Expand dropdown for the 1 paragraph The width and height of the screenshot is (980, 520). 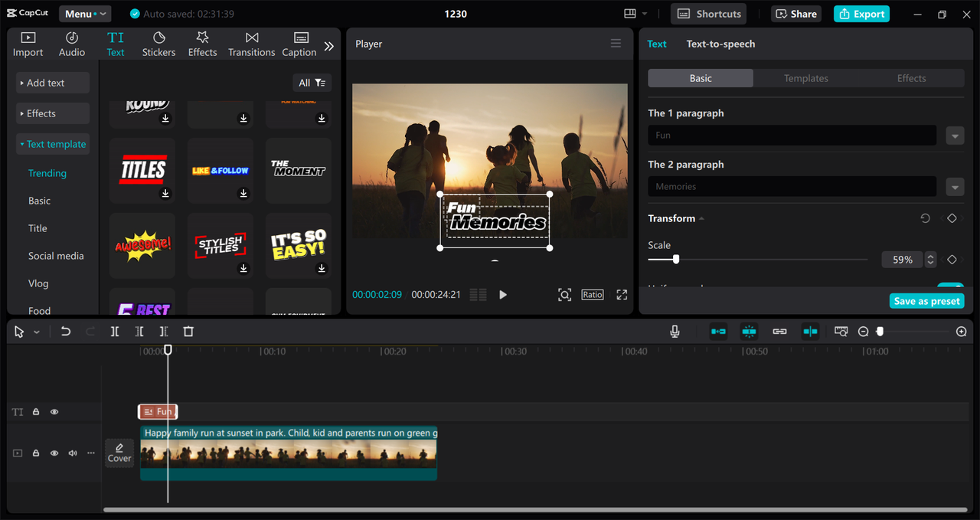pos(955,136)
